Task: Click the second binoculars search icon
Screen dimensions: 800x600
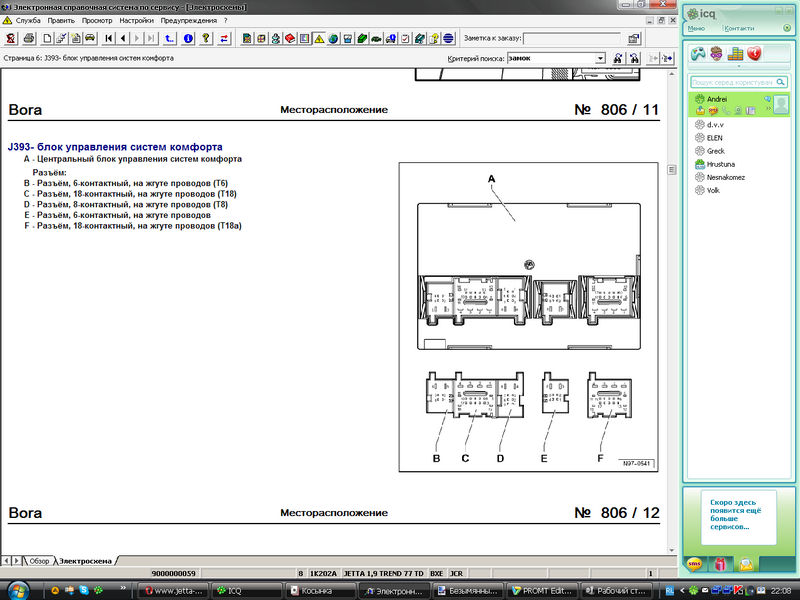Action: (634, 59)
